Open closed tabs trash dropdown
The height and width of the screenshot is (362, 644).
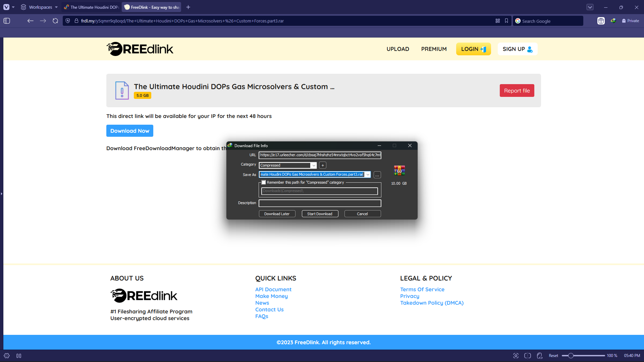[x=590, y=7]
